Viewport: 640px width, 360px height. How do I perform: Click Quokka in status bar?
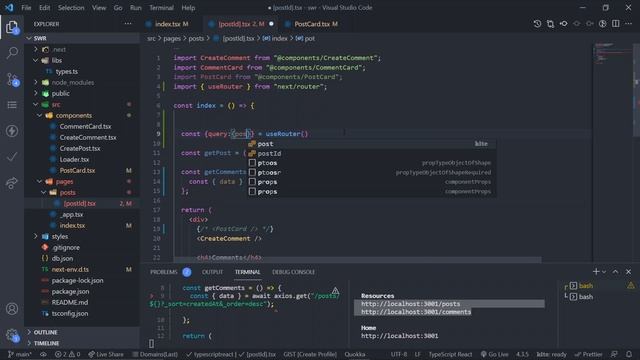pos(355,354)
